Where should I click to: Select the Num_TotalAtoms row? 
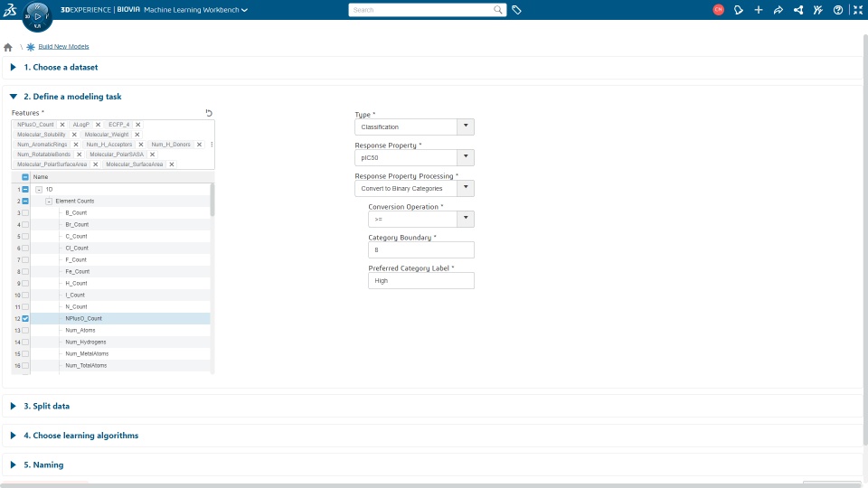(x=110, y=366)
